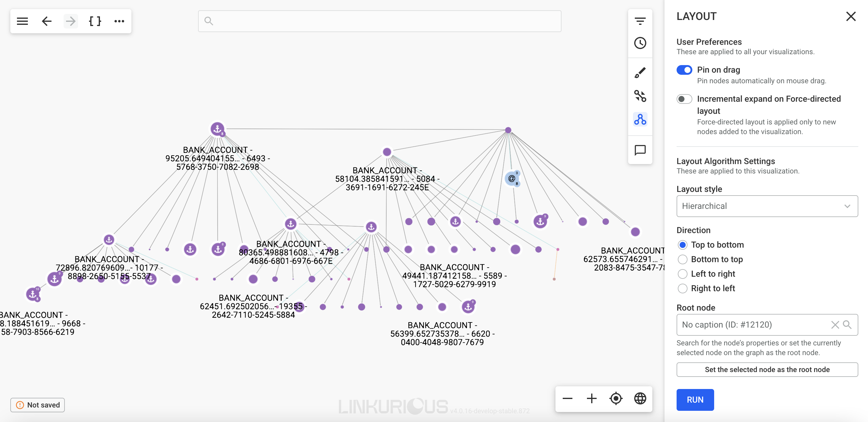Open the hamburger main menu

22,21
